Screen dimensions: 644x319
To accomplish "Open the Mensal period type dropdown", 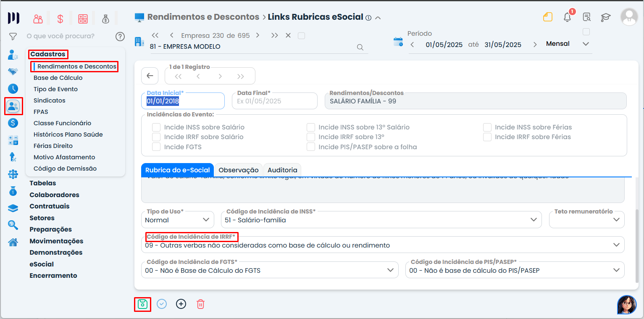I will 568,44.
